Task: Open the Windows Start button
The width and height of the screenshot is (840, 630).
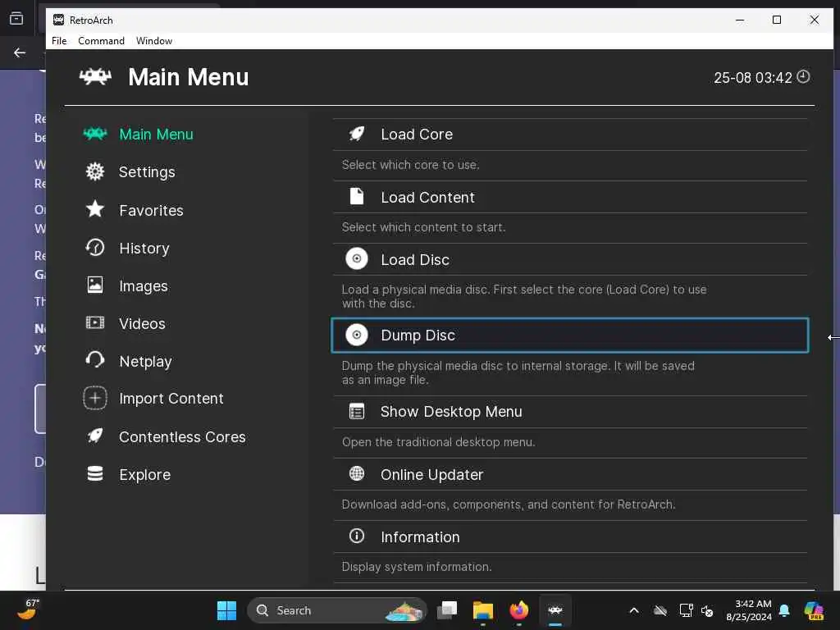Action: tap(226, 610)
